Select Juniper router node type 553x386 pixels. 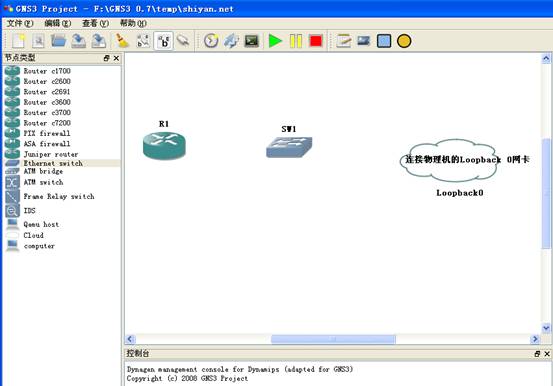pos(62,154)
